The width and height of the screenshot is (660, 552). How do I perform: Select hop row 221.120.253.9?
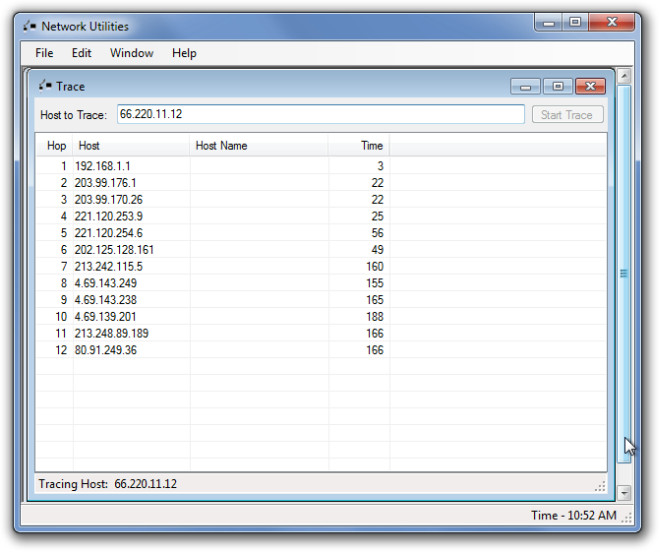[321, 216]
